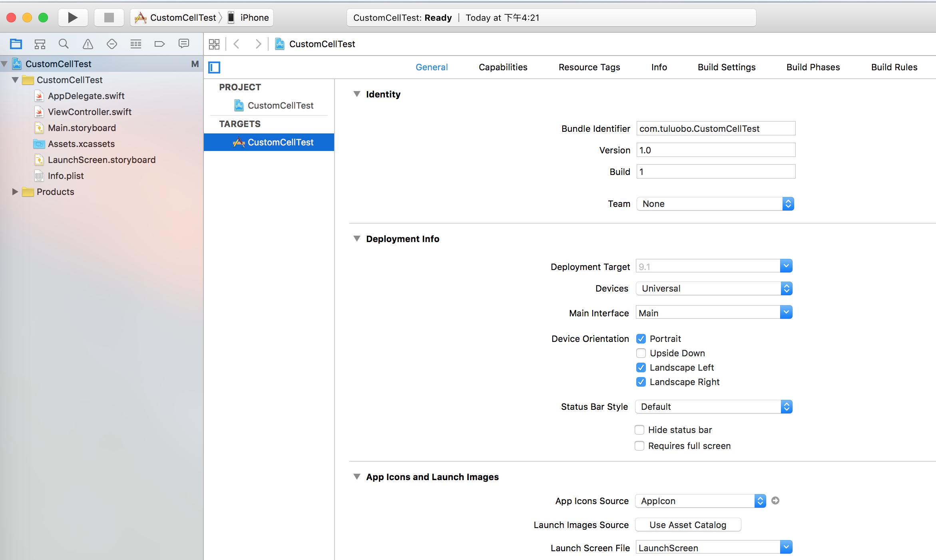The image size is (936, 560).
Task: Click the Version field
Action: 716,150
